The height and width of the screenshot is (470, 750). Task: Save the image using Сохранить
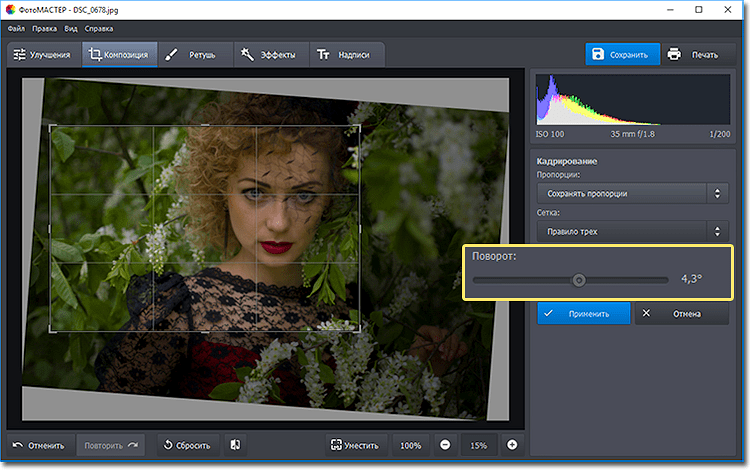(623, 54)
